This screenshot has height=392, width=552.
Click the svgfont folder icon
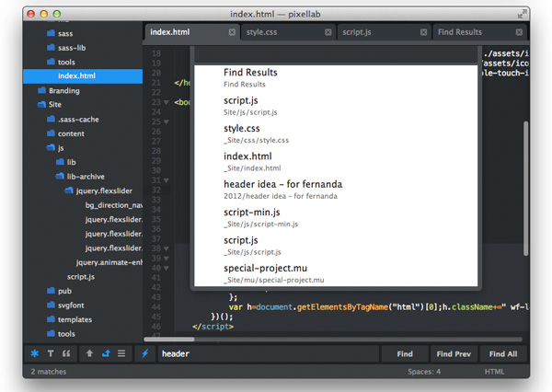tap(51, 305)
